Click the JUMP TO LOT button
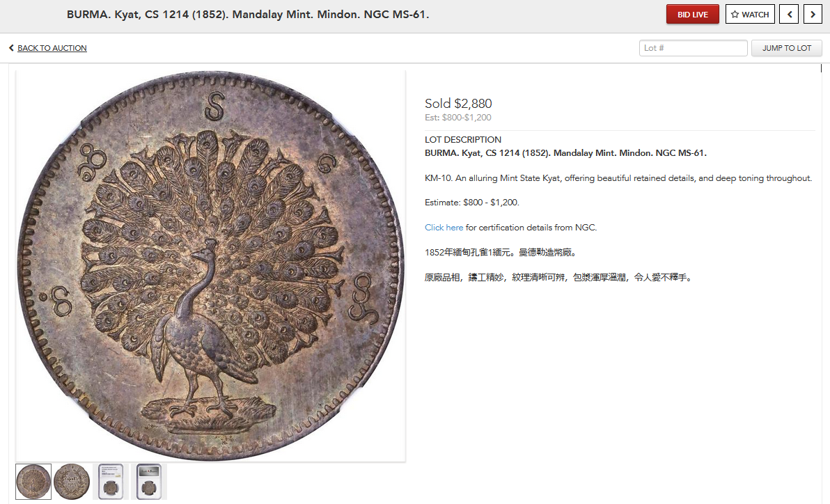This screenshot has width=830, height=504. [787, 48]
